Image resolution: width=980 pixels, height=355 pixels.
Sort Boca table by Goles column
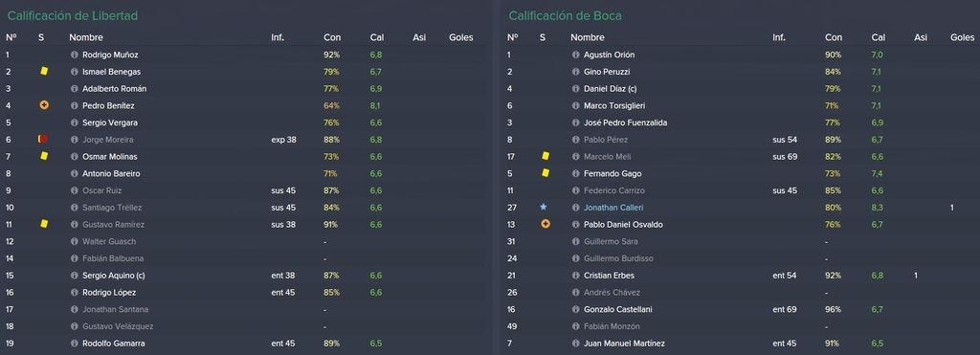coord(963,37)
